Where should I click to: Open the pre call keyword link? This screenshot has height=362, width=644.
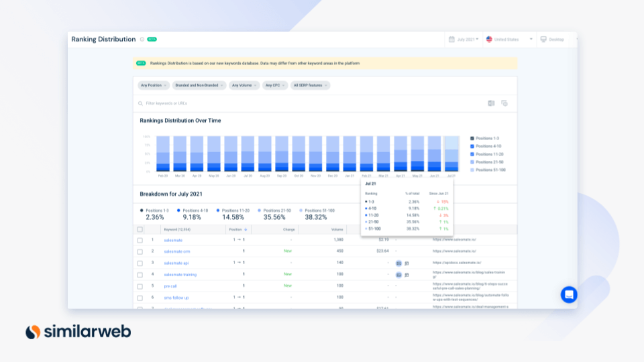tap(170, 286)
